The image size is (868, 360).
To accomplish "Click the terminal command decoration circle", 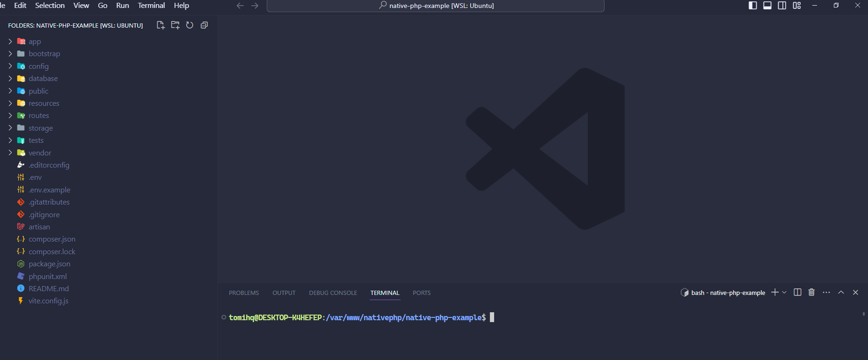I will 224,317.
